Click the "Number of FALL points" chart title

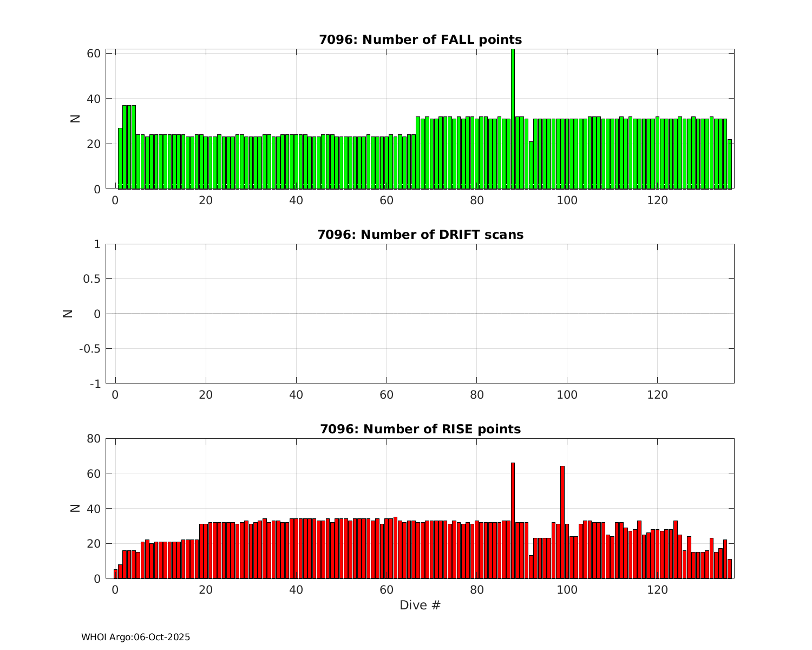pos(420,40)
